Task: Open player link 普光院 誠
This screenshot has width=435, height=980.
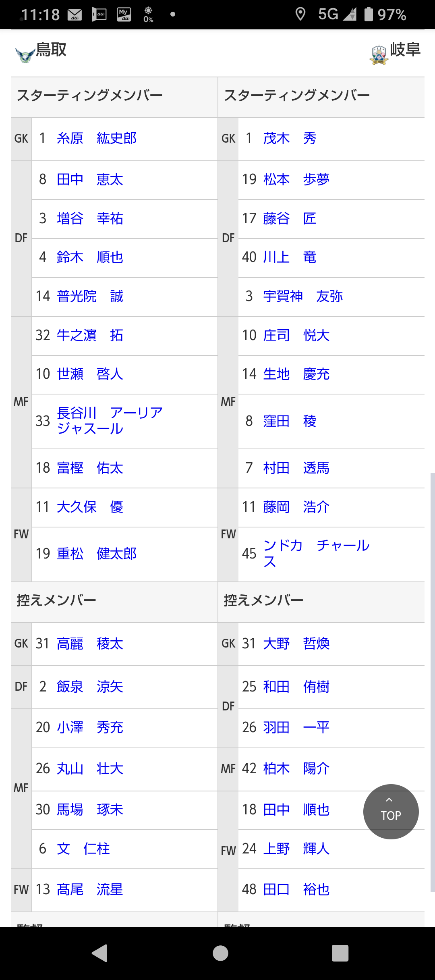Action: pos(90,297)
